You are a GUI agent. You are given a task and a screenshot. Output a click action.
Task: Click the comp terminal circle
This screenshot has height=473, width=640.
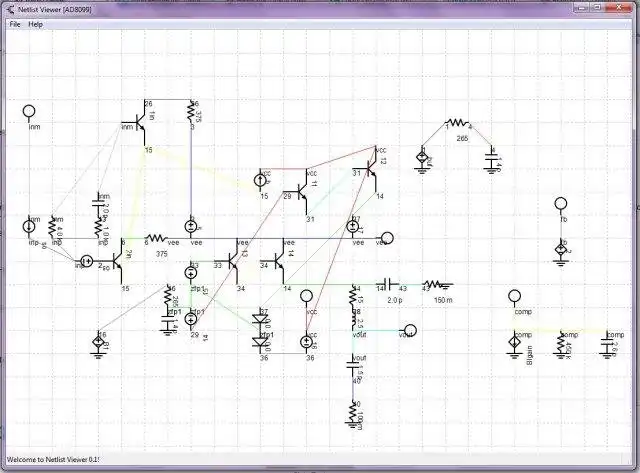[515, 295]
